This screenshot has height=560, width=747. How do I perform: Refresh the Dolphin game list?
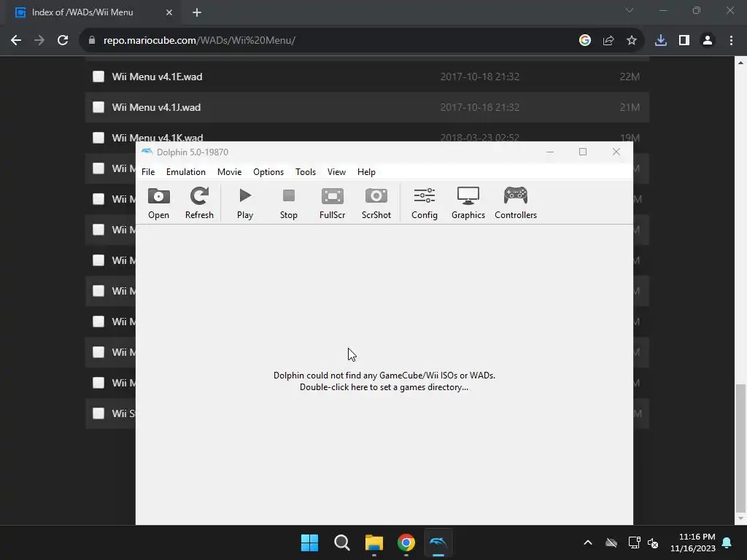tap(199, 203)
